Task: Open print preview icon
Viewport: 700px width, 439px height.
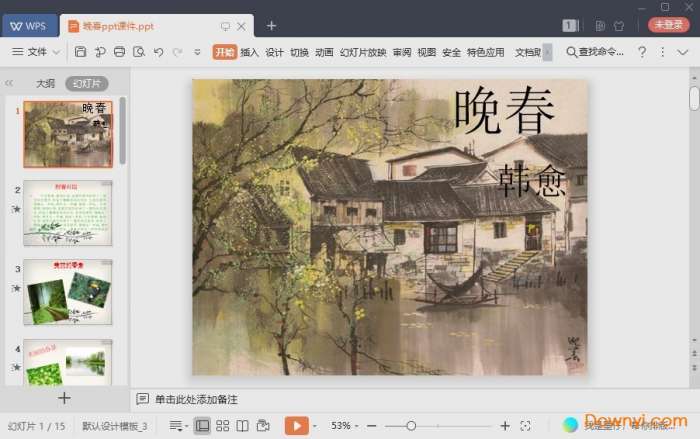Action: point(139,52)
